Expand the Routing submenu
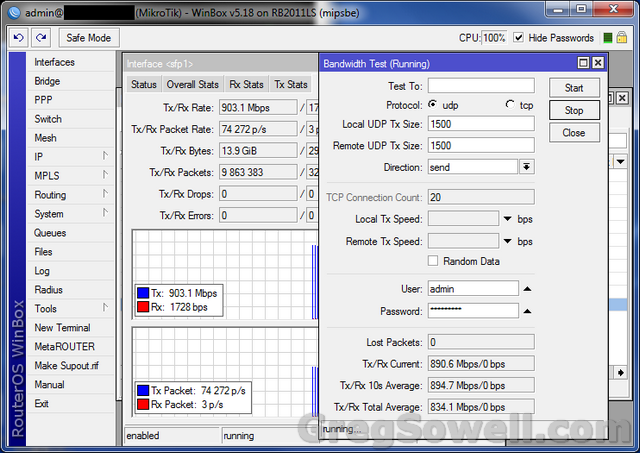Screen dimensions: 640x453 tap(105, 194)
